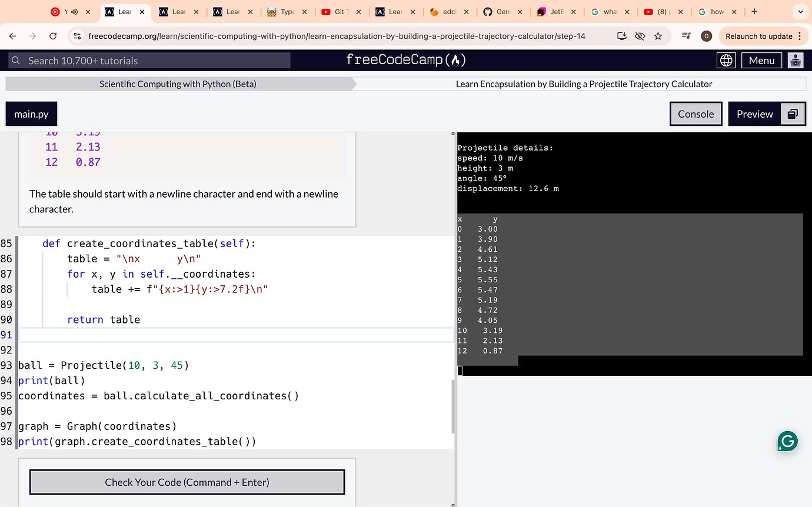Click the Grammarly icon in preview pane

[787, 441]
